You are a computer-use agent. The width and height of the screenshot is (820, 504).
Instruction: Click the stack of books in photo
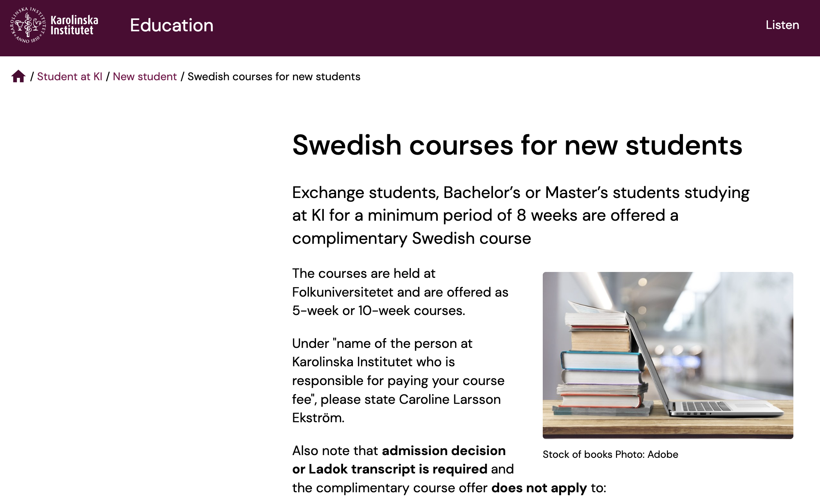coord(599,358)
